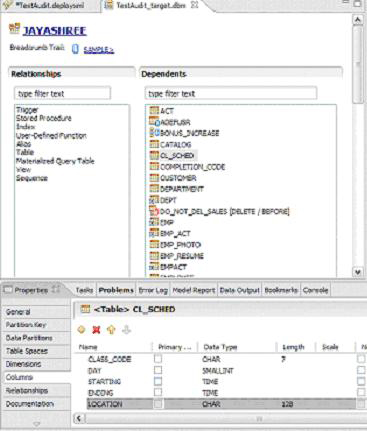Select the Dimensions properties tab

[x=36, y=364]
